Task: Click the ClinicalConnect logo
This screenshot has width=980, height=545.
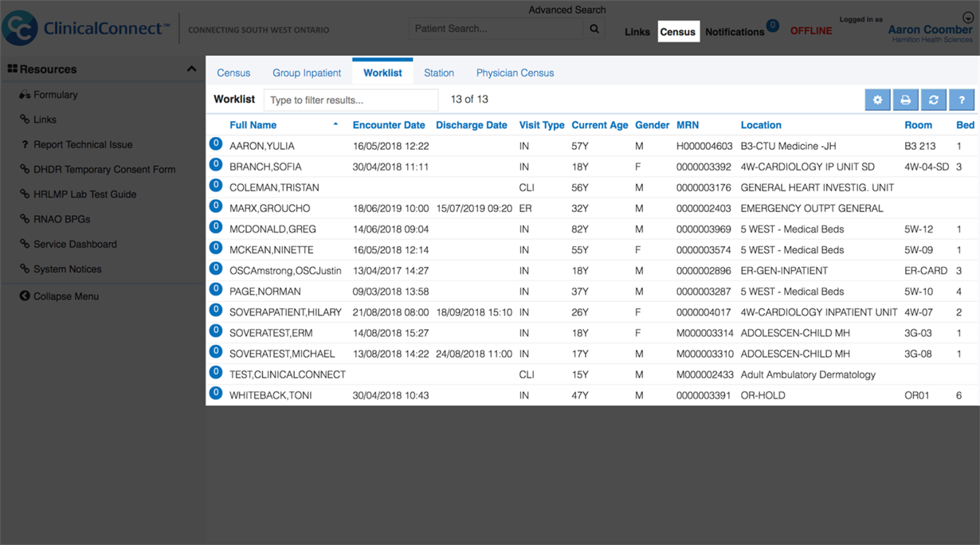Action: (86, 28)
